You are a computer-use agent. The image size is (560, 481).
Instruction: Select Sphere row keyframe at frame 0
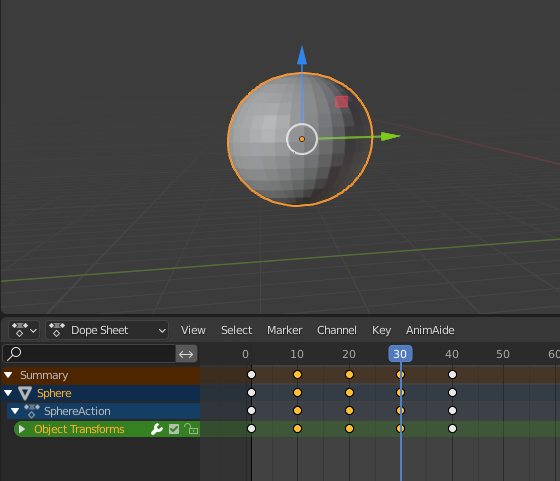(x=251, y=392)
